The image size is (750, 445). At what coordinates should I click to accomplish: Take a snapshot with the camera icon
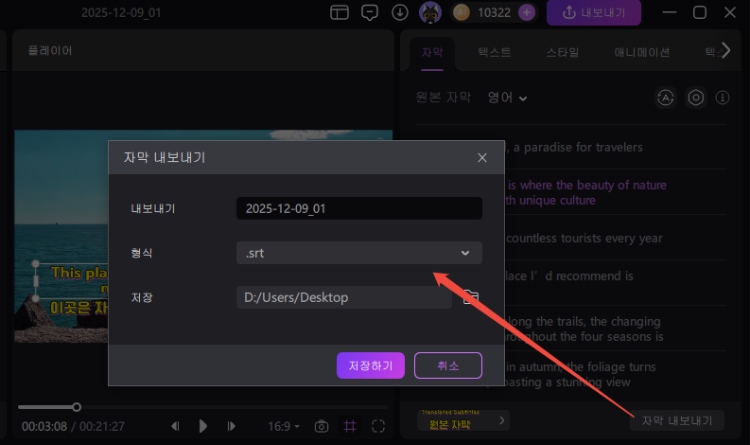[x=321, y=426]
